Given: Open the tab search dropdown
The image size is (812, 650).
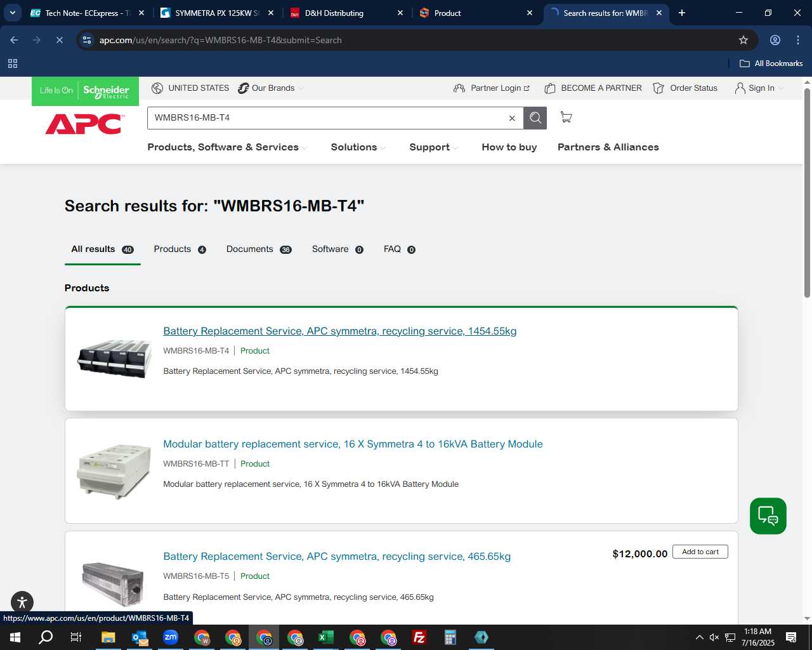Looking at the screenshot, I should coord(12,13).
